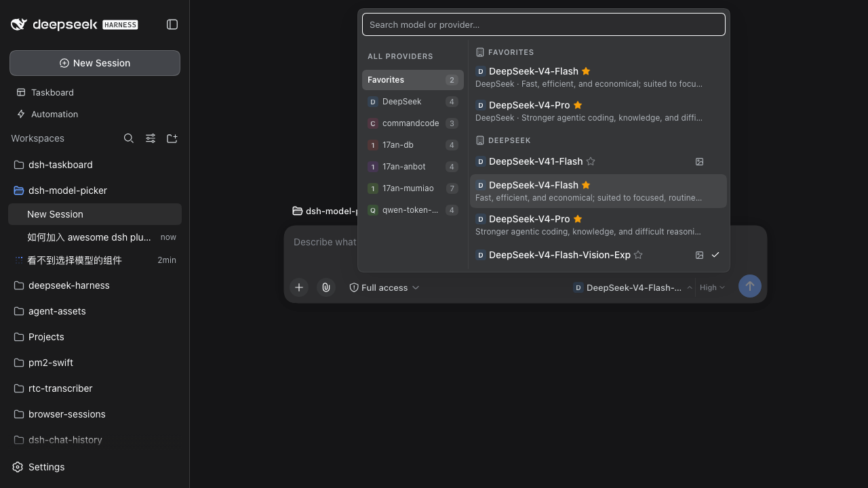Star DeepSeek-V4-Flash-Vision-Exp as a favorite
The image size is (868, 488).
(x=638, y=255)
